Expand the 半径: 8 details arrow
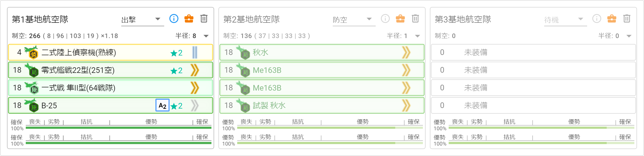 (206, 36)
